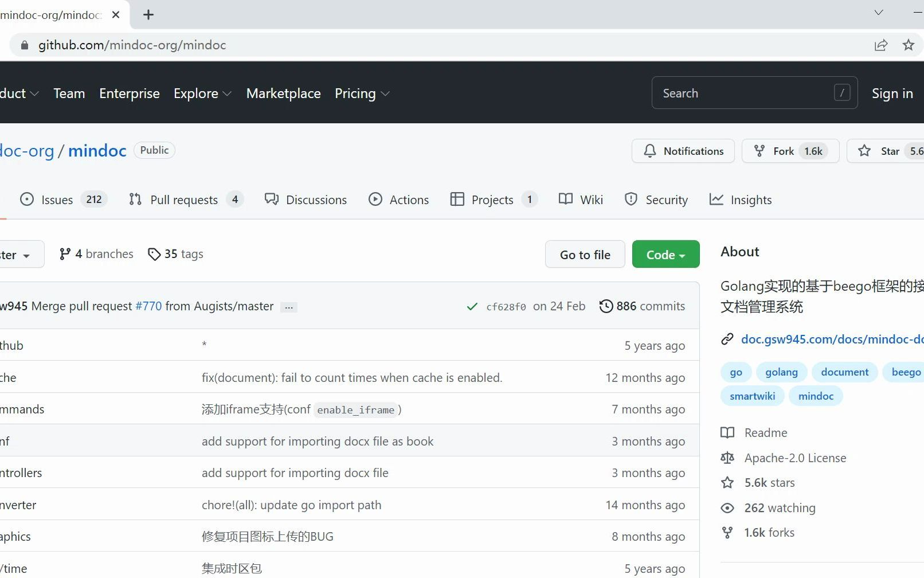This screenshot has width=924, height=578.
Task: Open commit 'fail to count times when cache'
Action: (x=352, y=378)
